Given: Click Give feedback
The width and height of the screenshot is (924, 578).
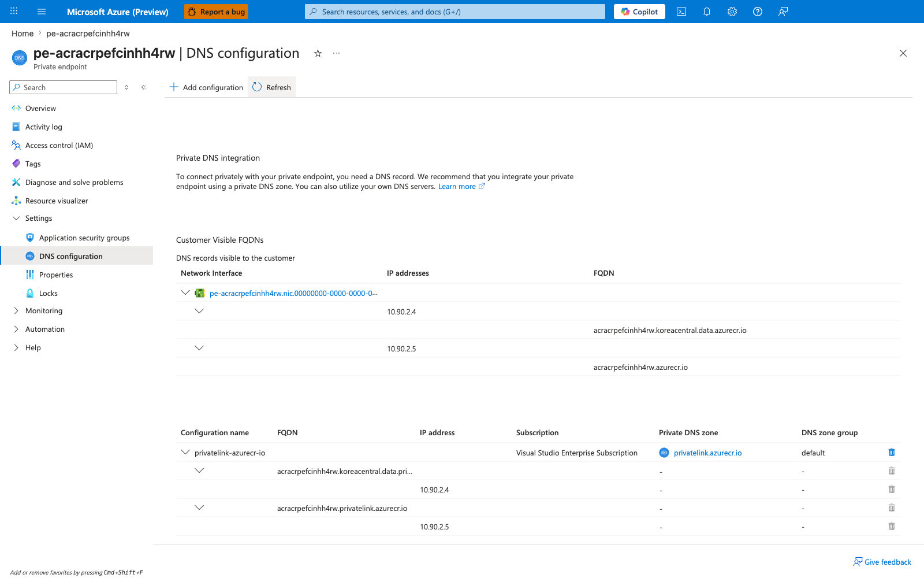Looking at the screenshot, I should (x=882, y=562).
